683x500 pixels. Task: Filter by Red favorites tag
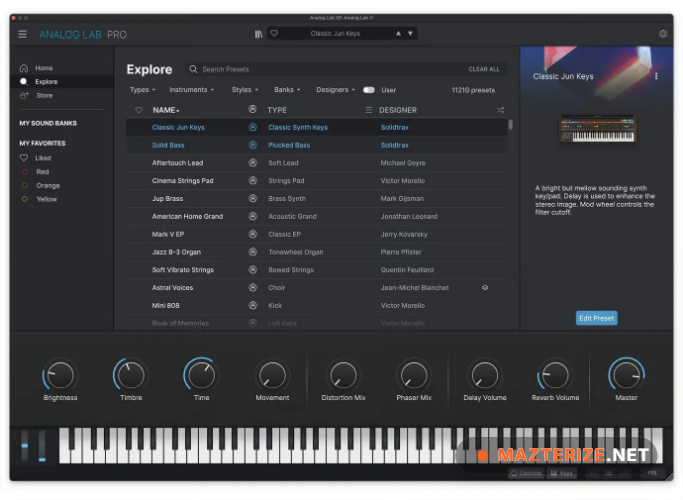tap(36, 172)
